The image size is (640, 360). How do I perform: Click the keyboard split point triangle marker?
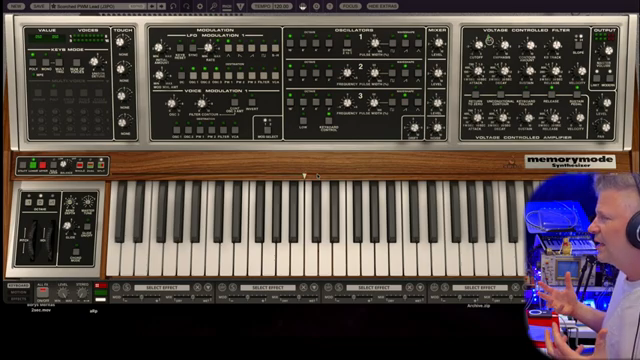(x=304, y=176)
